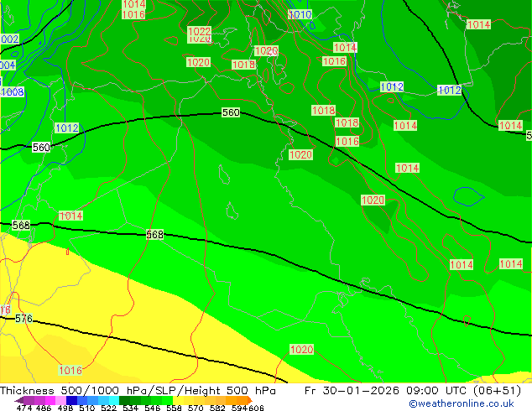Screen dimensions: 532x411
Task: Click the light pink legend swatch
Action: click(60, 400)
